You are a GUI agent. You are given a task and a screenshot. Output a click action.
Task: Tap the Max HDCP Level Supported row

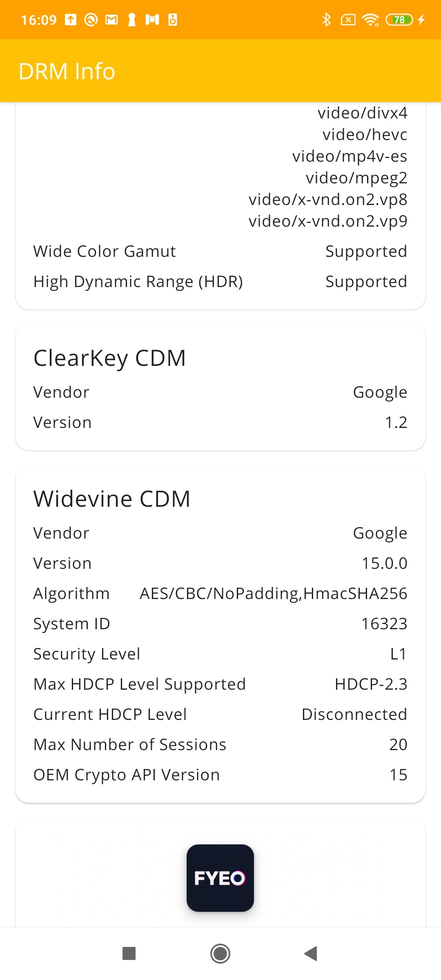(220, 684)
